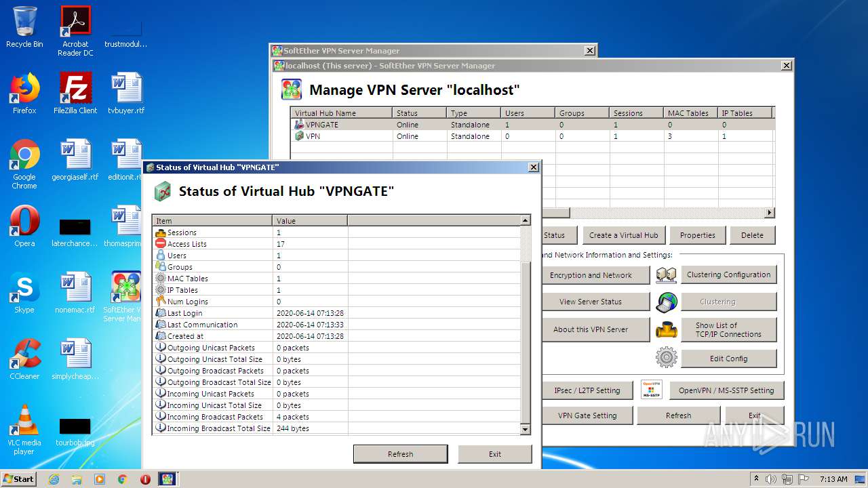The height and width of the screenshot is (488, 868).
Task: Click Refresh in server manager window
Action: click(679, 415)
